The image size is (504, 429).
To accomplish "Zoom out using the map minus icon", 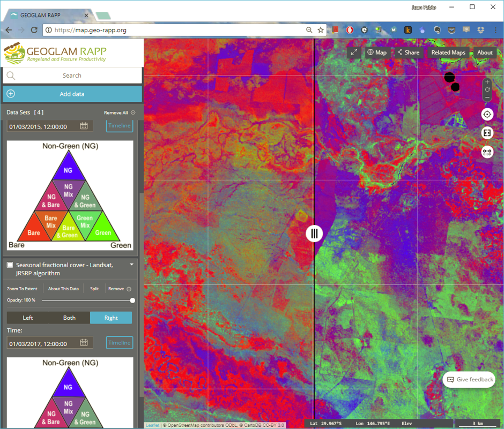I will [487, 97].
